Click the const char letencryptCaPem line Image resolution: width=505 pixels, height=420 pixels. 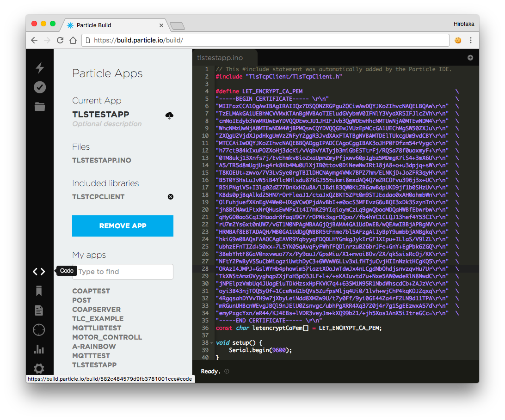[299, 328]
